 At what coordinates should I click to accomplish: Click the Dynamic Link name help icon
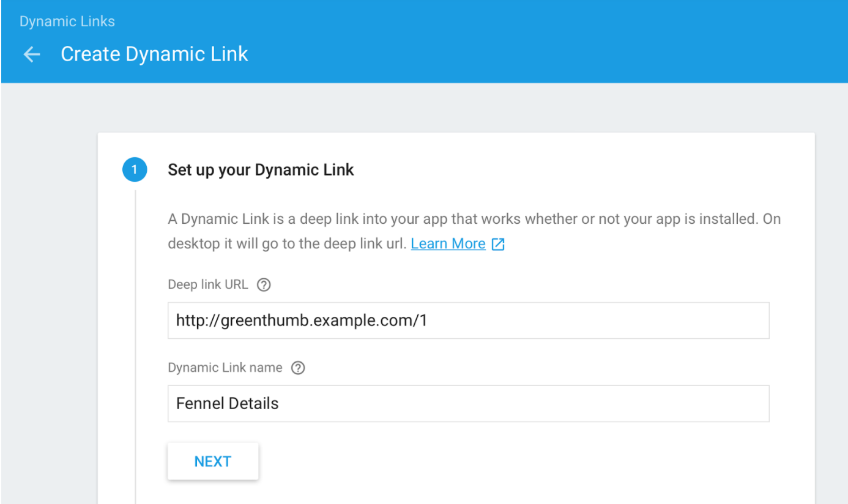pos(298,368)
